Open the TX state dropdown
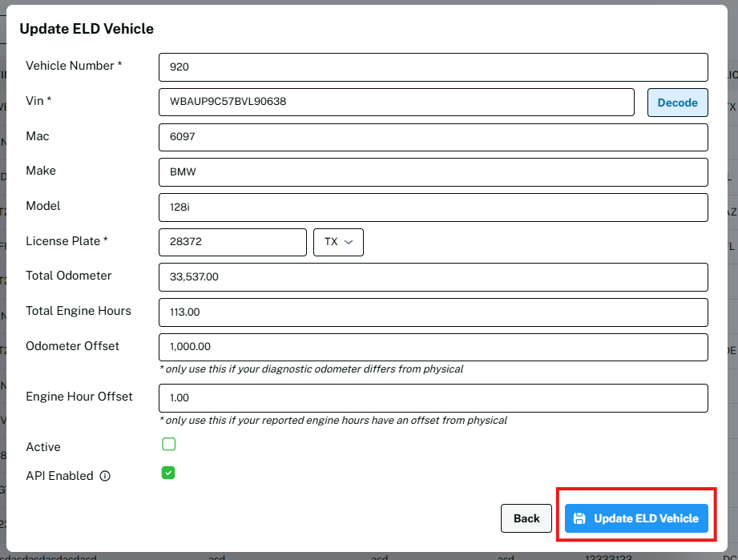 [338, 242]
